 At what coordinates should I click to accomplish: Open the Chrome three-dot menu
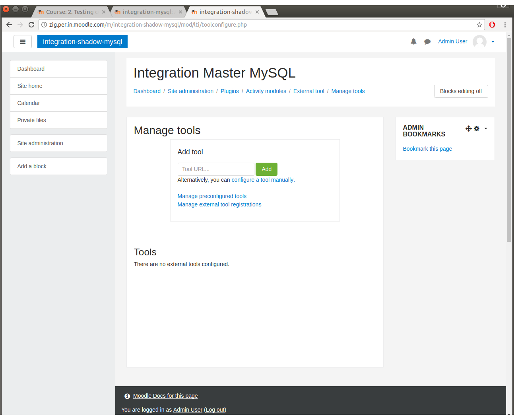(x=505, y=25)
